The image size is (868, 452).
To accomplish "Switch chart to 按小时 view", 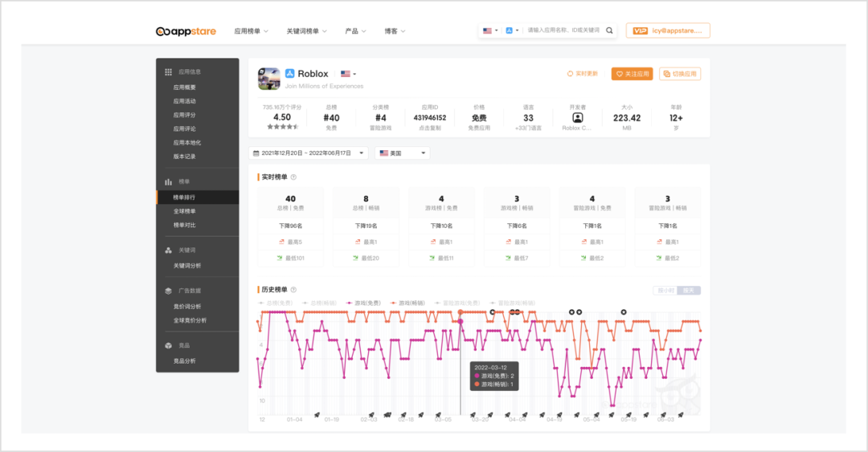I will coord(665,290).
